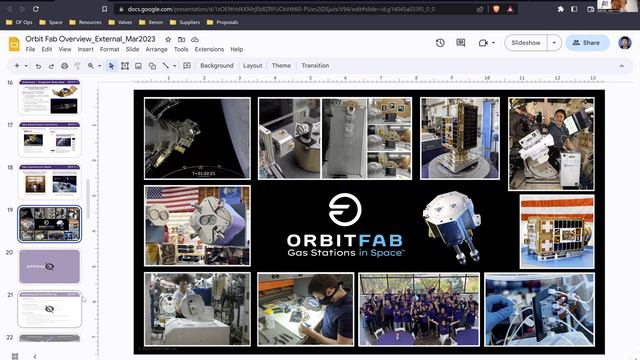This screenshot has width=640, height=360.
Task: Click the Redo icon
Action: click(x=51, y=66)
